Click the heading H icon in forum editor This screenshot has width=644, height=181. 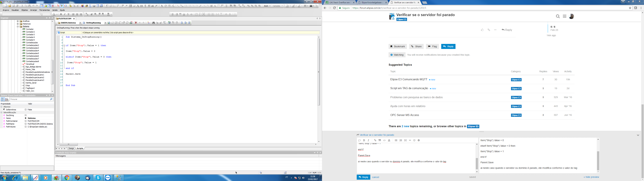click(x=406, y=140)
